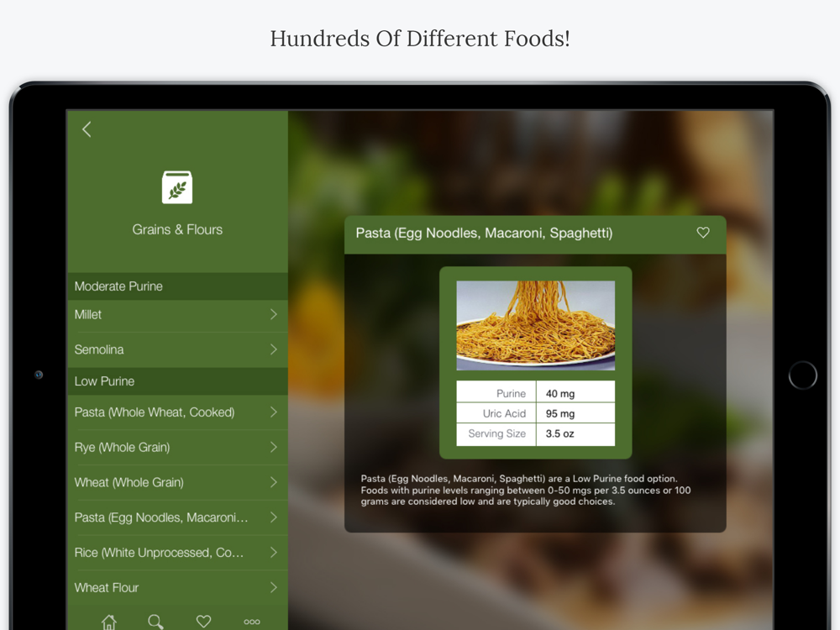Open the Home tab icon

click(x=108, y=622)
